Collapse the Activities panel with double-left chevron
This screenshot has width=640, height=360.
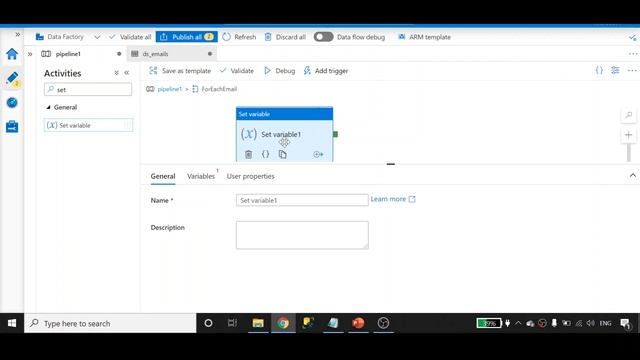point(127,73)
